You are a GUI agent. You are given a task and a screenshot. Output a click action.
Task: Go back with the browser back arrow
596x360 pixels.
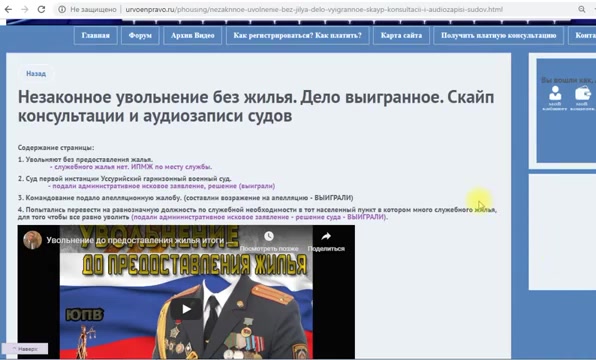pos(8,9)
